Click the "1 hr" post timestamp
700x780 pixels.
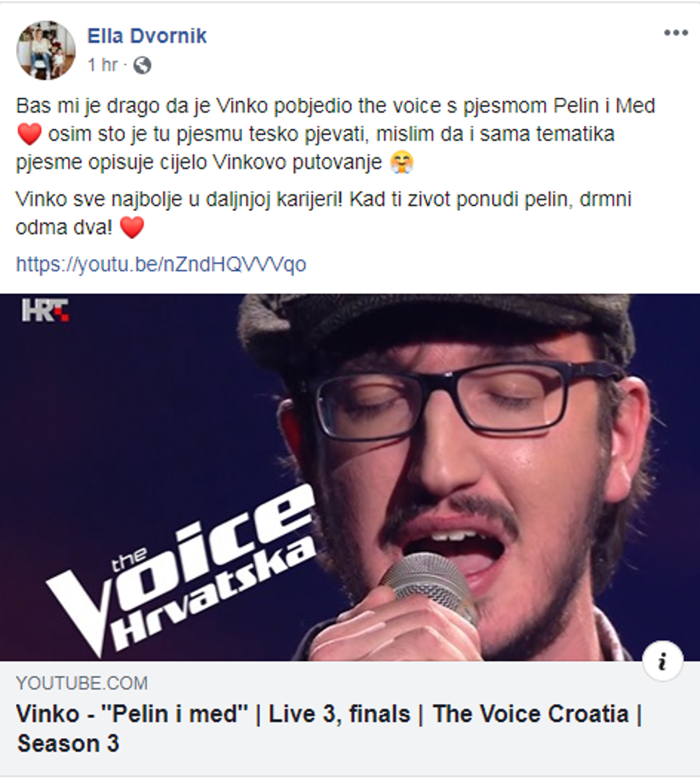pos(103,65)
